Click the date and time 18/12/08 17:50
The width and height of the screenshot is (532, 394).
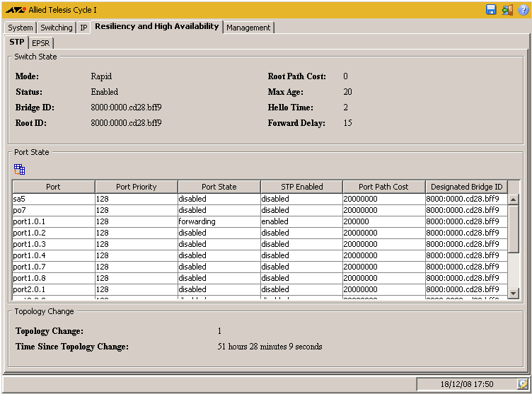pyautogui.click(x=467, y=384)
